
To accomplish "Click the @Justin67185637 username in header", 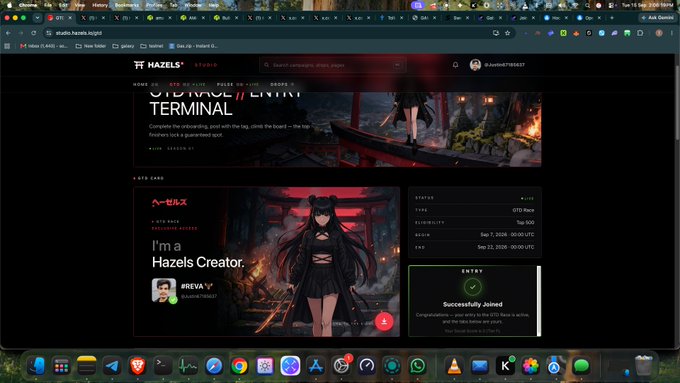I will 504,65.
